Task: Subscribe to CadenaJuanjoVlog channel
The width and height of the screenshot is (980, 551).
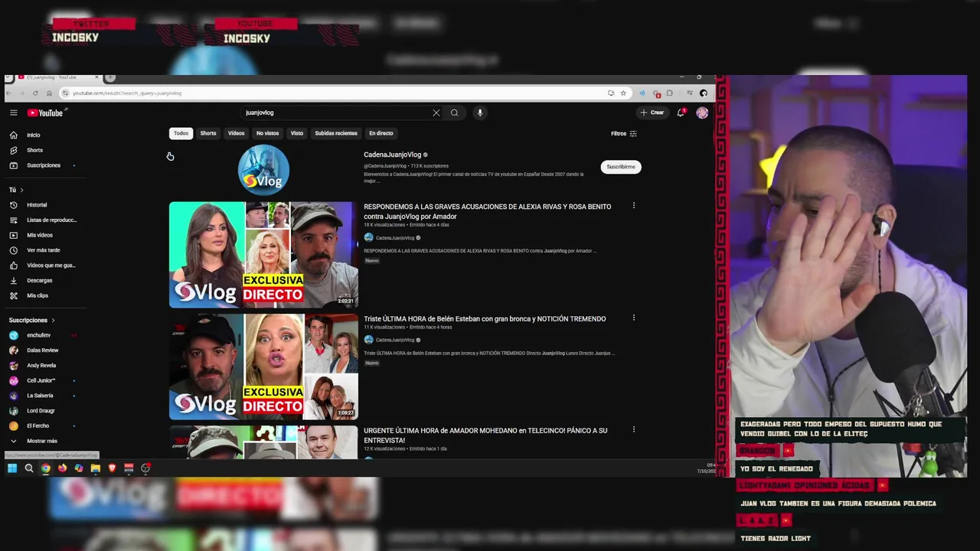Action: [x=621, y=167]
